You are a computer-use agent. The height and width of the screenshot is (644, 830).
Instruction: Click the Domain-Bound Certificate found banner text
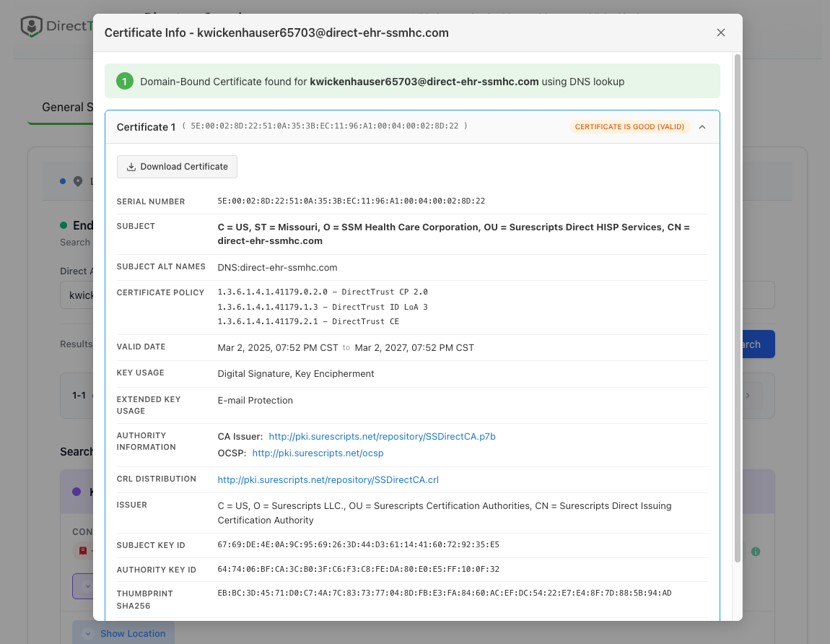click(x=383, y=82)
